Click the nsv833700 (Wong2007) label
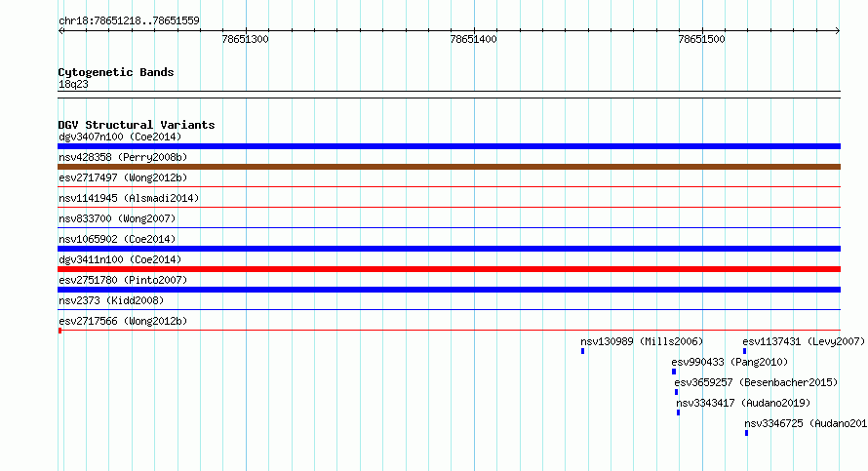Image resolution: width=868 pixels, height=471 pixels. click(117, 218)
